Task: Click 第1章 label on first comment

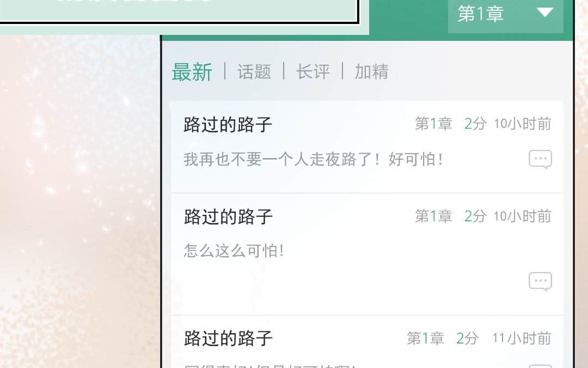Action: [433, 124]
